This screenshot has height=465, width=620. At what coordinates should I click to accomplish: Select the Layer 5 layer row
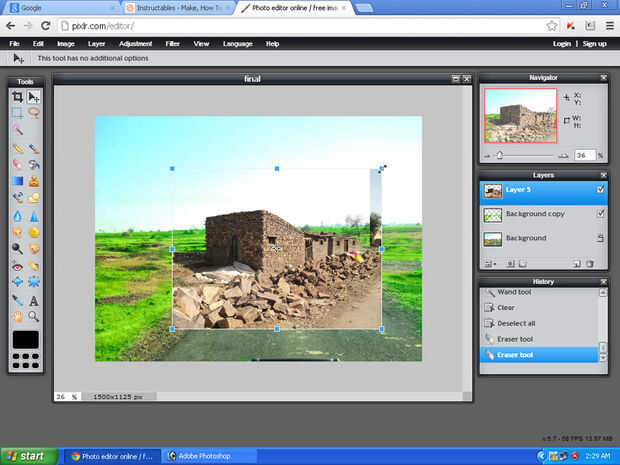coord(543,192)
